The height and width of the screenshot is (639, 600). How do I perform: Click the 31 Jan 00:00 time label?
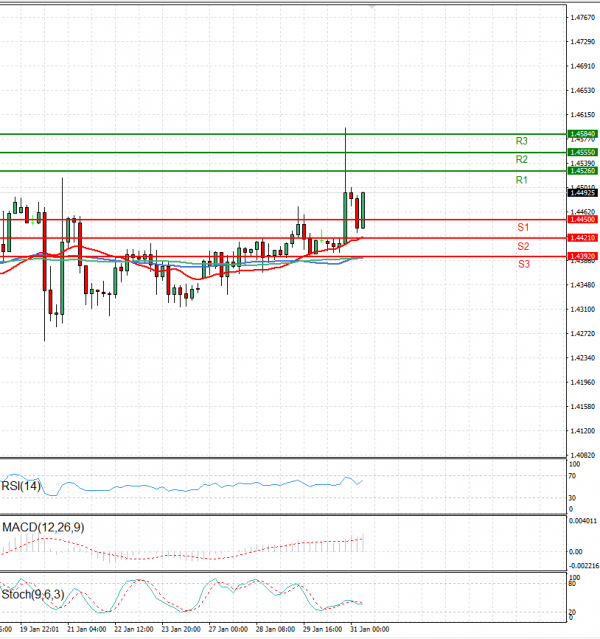(x=369, y=629)
